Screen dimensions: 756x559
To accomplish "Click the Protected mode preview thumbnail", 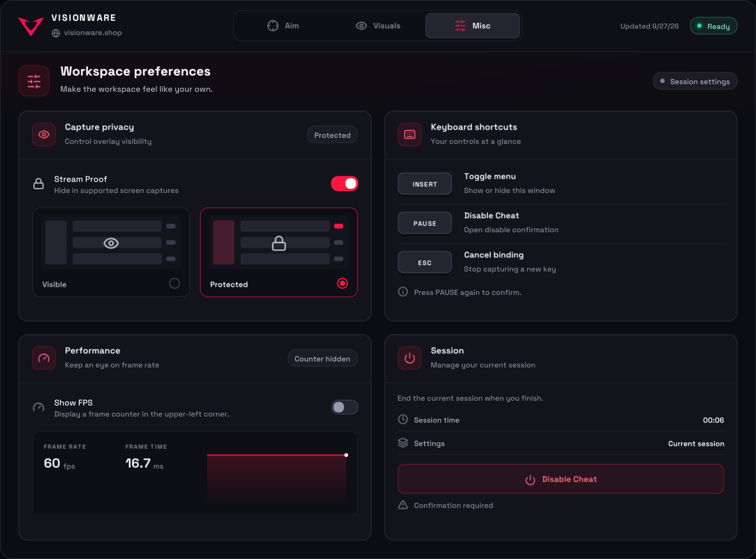I will pos(279,243).
